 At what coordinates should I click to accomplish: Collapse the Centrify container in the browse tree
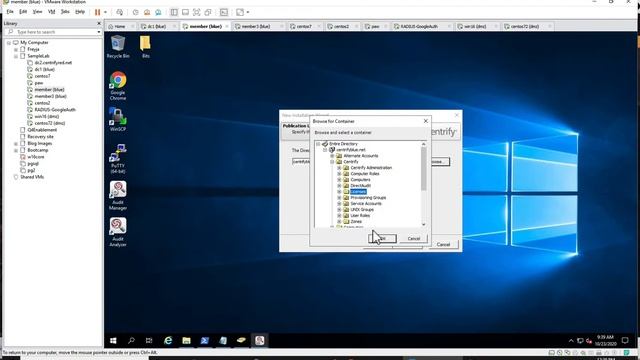click(332, 162)
